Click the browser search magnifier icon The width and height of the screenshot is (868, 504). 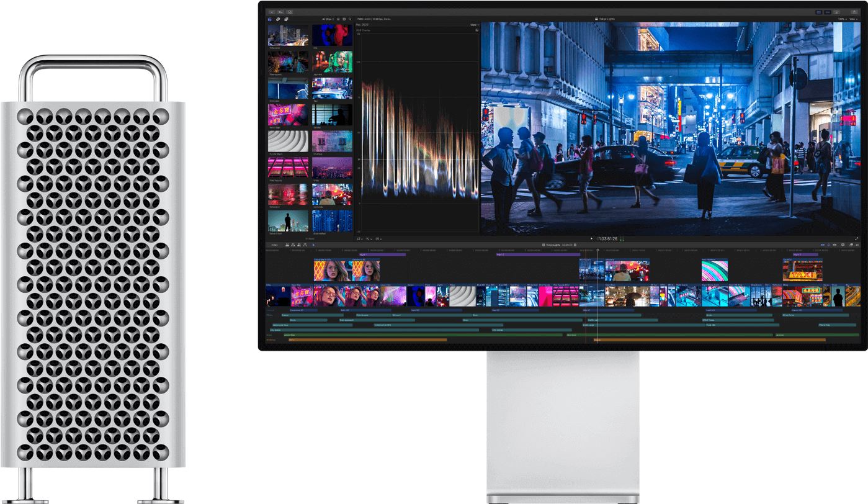350,19
